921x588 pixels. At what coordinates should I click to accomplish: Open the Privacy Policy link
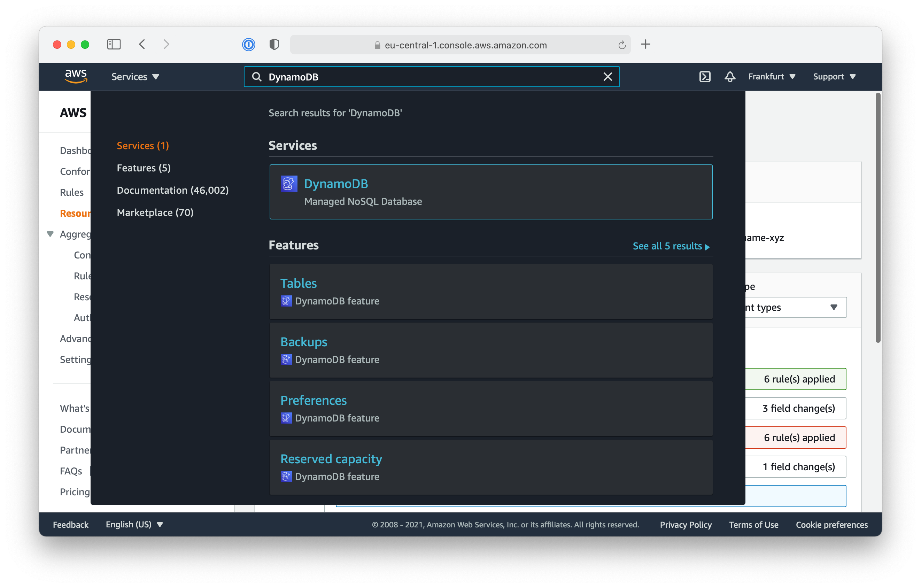click(686, 525)
